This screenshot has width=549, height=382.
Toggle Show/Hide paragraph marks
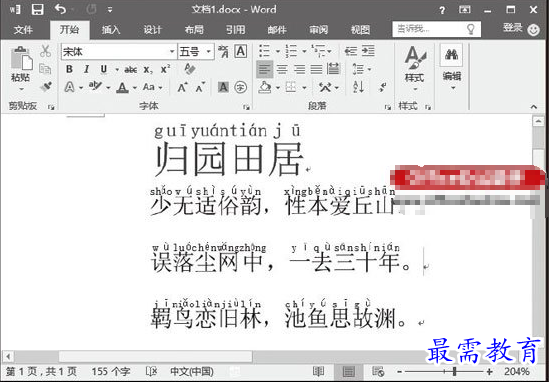tap(383, 87)
